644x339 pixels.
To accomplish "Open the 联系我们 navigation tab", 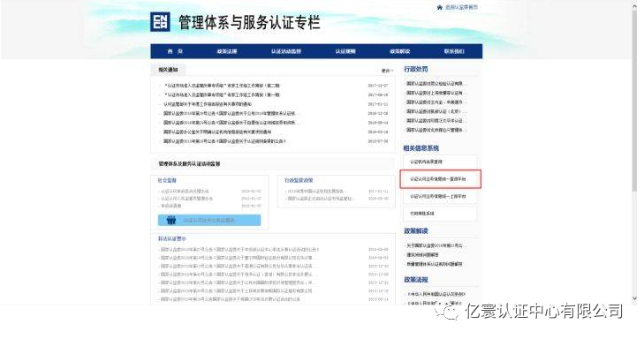I will tap(454, 51).
